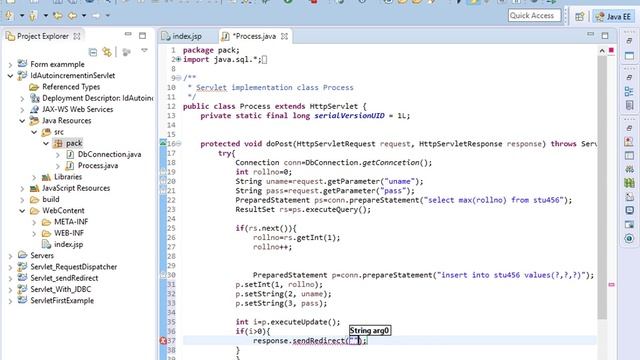Viewport: 640px width, 360px height.
Task: Restore the top right trim stack
Action: point(629,40)
